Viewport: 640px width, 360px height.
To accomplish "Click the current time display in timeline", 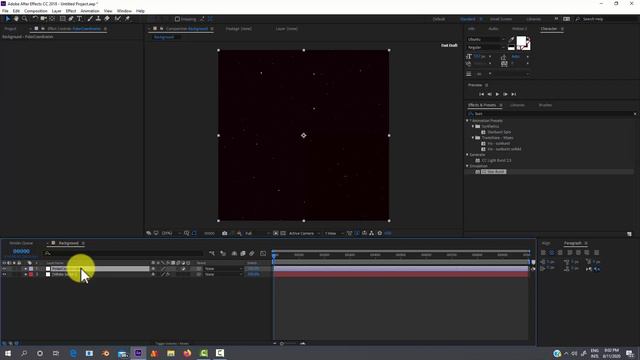I will (21, 251).
